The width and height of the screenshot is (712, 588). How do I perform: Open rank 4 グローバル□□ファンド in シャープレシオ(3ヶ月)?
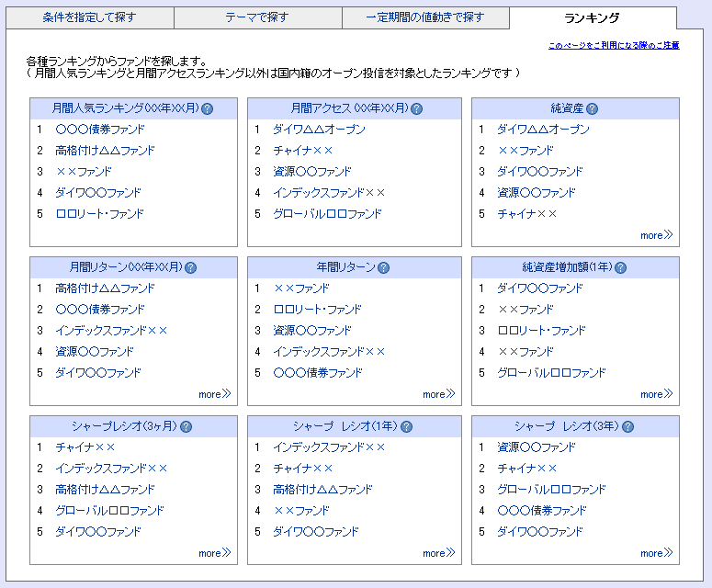[x=109, y=510]
